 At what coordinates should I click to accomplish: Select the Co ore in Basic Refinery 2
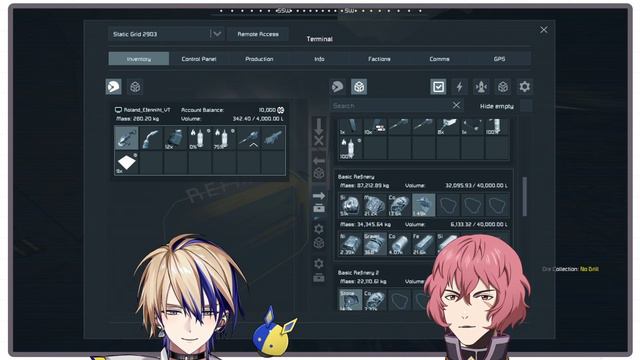375,300
